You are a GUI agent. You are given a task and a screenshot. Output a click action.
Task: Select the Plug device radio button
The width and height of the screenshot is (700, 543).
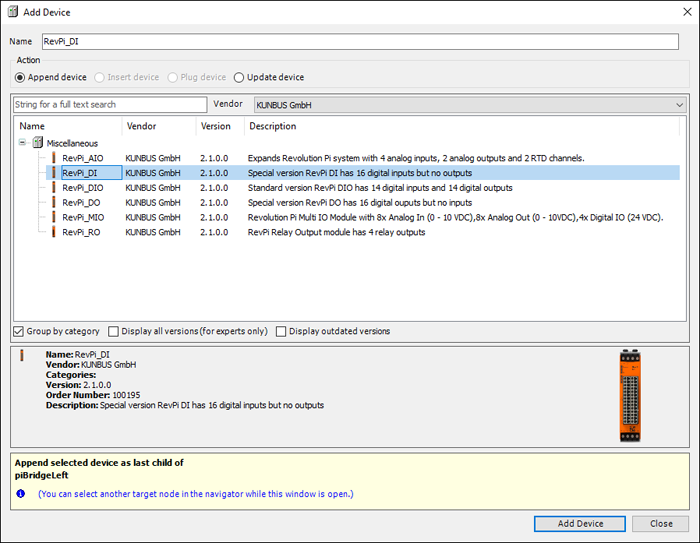pyautogui.click(x=172, y=77)
